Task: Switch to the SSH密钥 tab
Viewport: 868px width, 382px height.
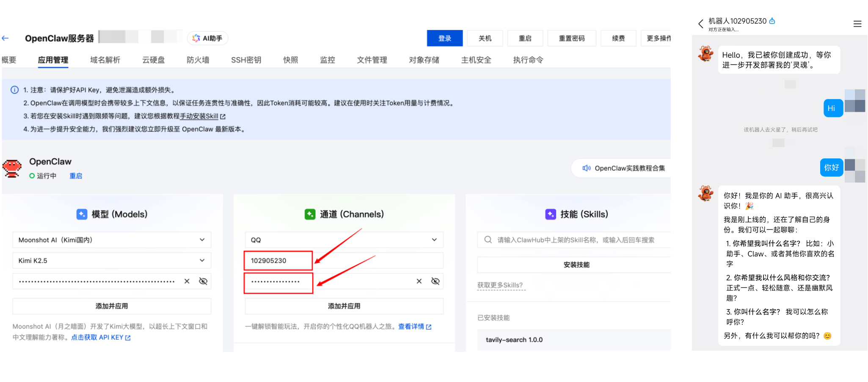Action: pyautogui.click(x=246, y=60)
